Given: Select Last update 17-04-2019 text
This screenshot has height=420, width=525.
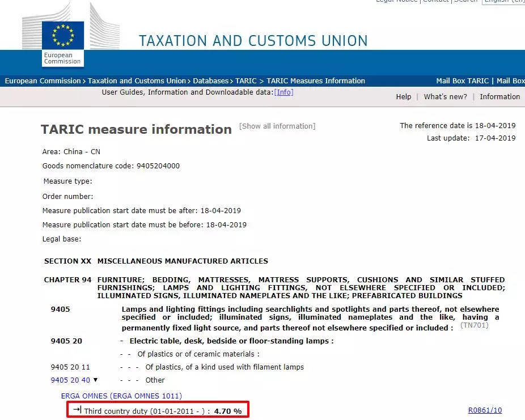Looking at the screenshot, I should point(472,138).
